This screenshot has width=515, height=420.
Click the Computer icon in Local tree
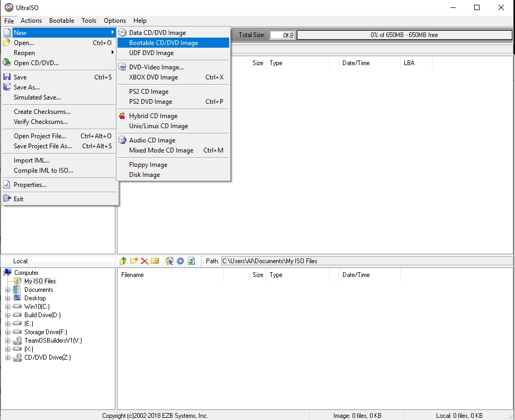point(7,272)
